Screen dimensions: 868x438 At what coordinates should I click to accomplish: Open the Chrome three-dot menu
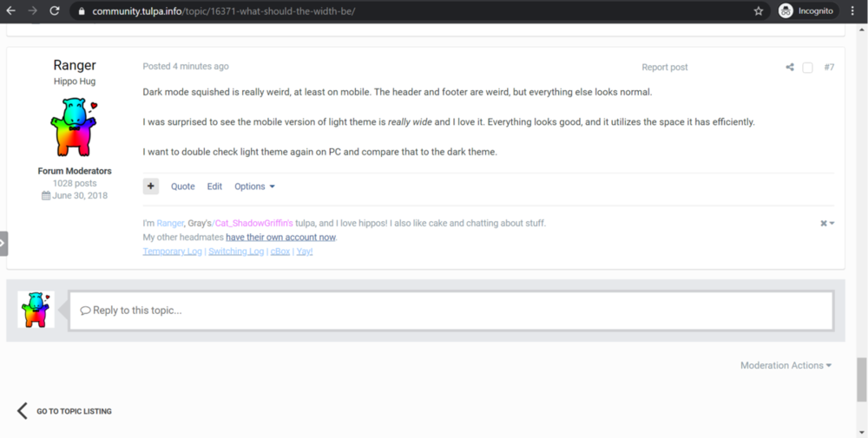pyautogui.click(x=852, y=11)
